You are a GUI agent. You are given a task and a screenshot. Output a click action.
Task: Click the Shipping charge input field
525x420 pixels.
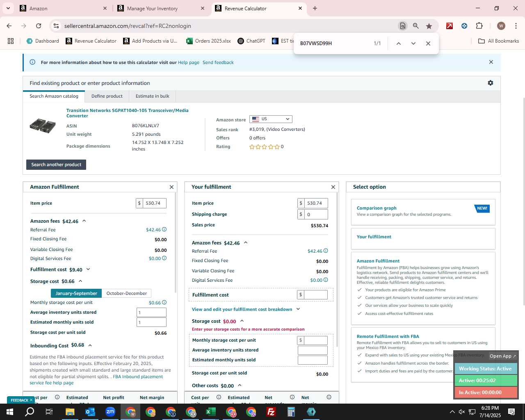coord(316,214)
